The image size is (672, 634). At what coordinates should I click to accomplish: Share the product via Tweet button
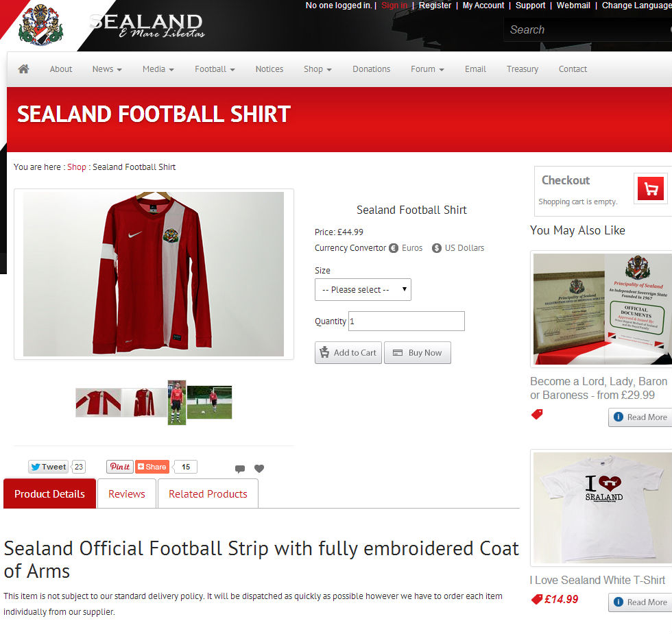[x=49, y=467]
